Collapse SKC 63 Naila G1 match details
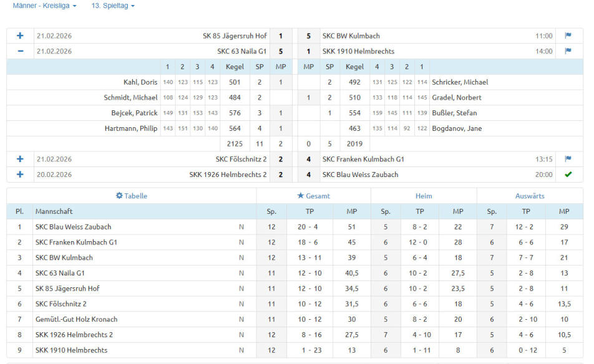The width and height of the screenshot is (594, 364). pos(20,51)
